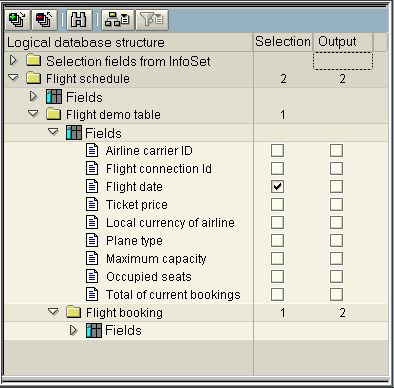The image size is (394, 388).
Task: Click the Fields table icon under Flight demo table
Action: click(x=74, y=132)
